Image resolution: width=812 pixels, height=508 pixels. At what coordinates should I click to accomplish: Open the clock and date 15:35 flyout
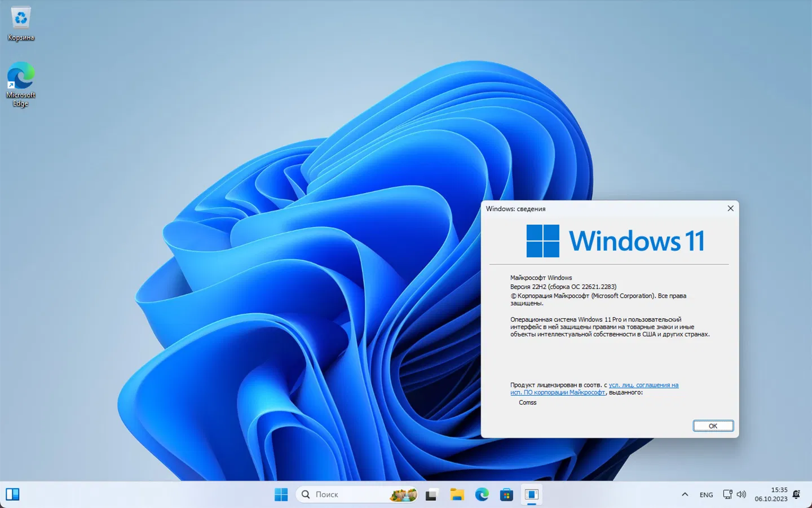[771, 494]
